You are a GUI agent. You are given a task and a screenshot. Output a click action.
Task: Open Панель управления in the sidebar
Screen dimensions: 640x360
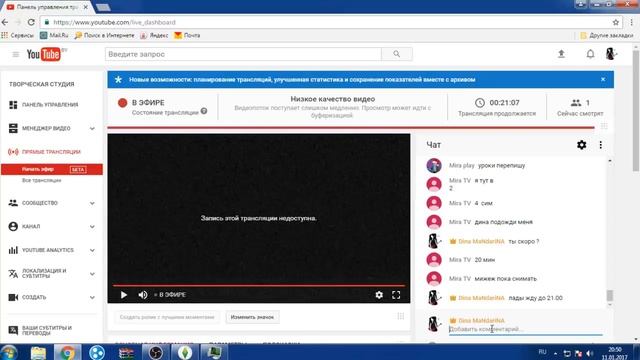click(x=50, y=105)
